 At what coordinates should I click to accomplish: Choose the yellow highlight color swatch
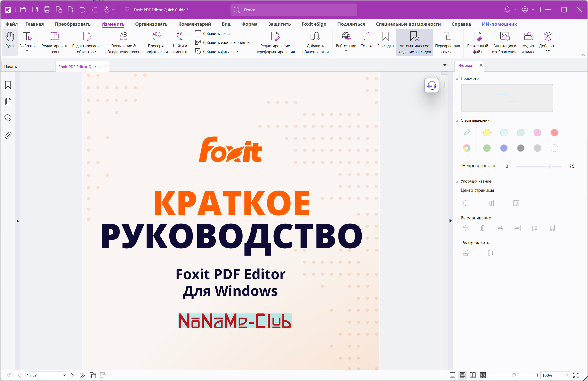click(x=487, y=133)
